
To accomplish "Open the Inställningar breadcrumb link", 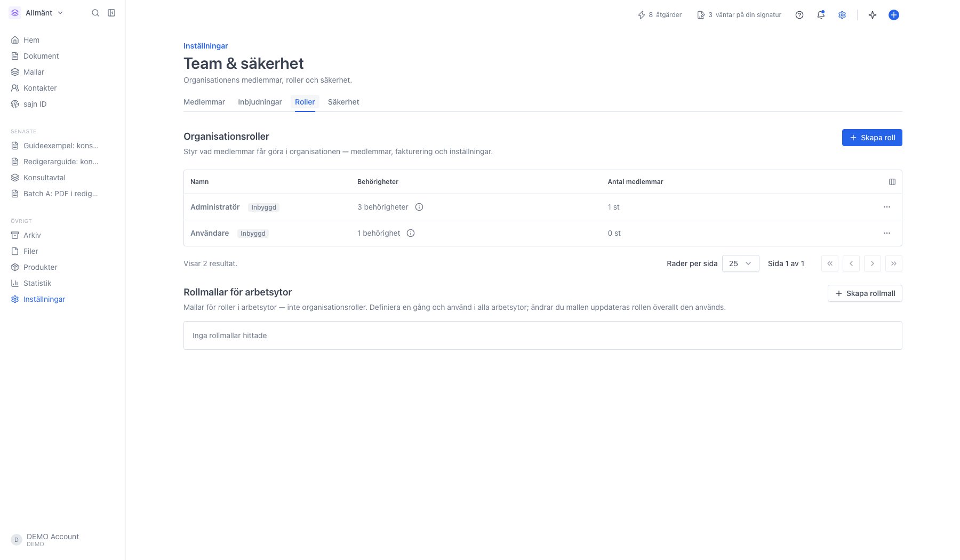I will 206,46.
